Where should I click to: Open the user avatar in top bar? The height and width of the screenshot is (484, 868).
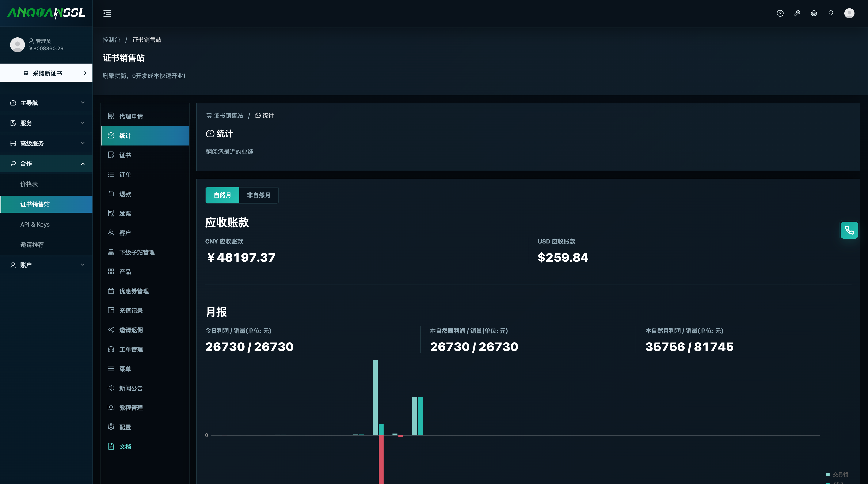(x=849, y=14)
